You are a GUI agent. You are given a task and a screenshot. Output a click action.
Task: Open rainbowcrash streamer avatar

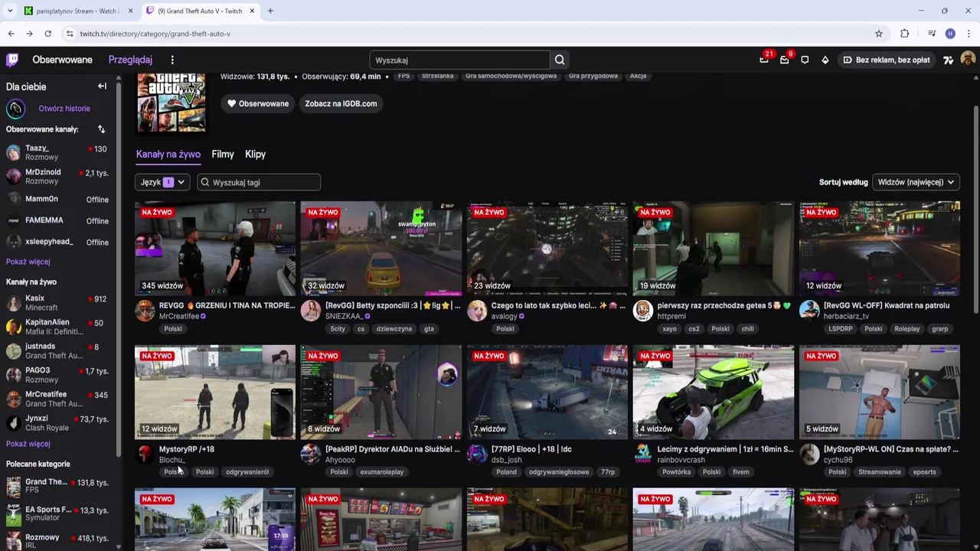pos(642,454)
